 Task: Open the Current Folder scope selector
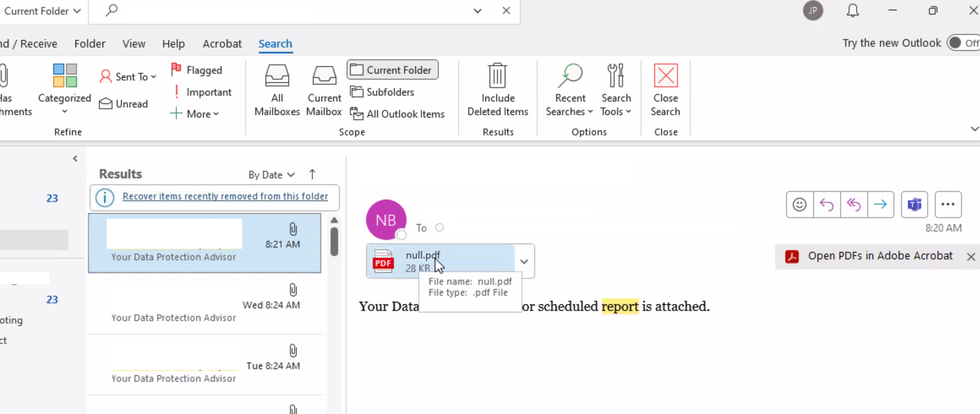point(42,11)
